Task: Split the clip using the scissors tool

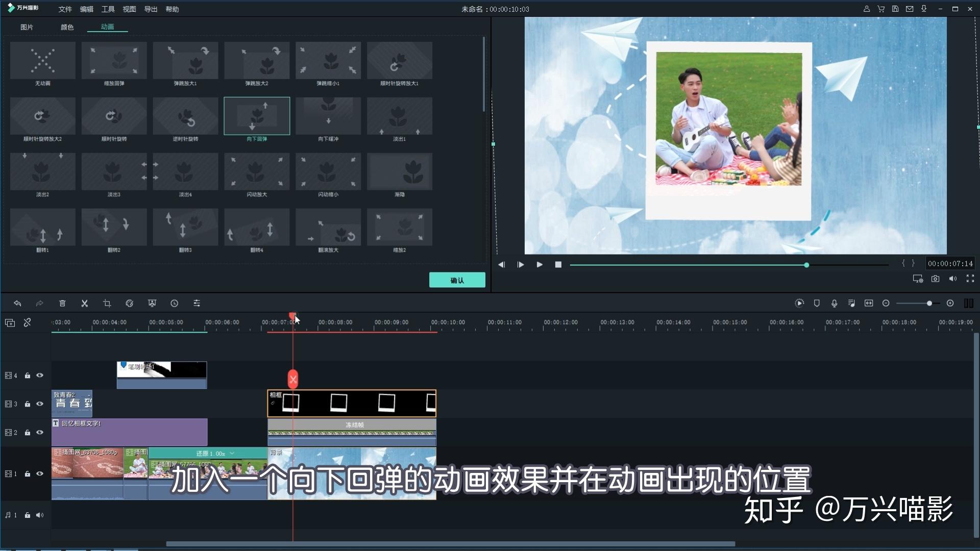Action: pyautogui.click(x=84, y=303)
